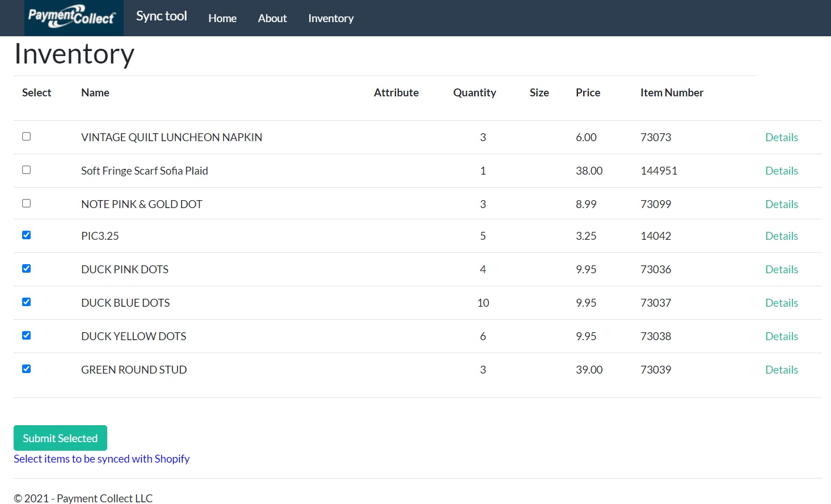Open Green Round Stud Details link
Viewport: 831px width, 504px height.
pos(781,370)
